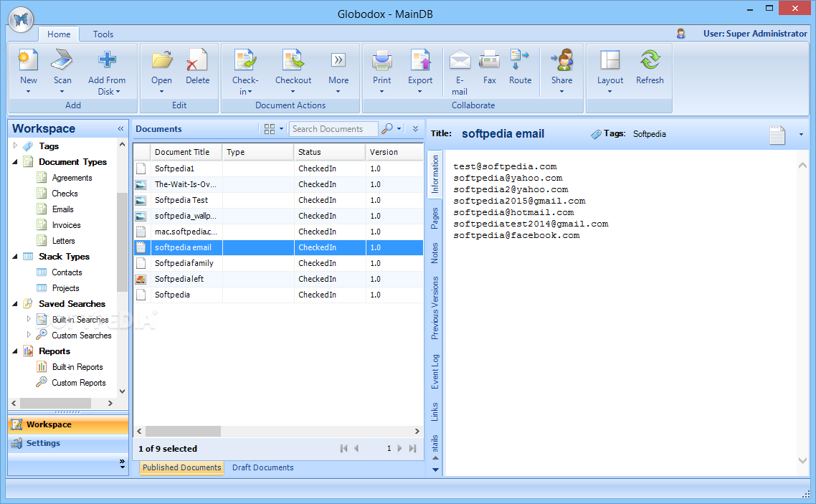Collapse the Workspace panel with chevrons
The width and height of the screenshot is (816, 504).
(x=120, y=128)
